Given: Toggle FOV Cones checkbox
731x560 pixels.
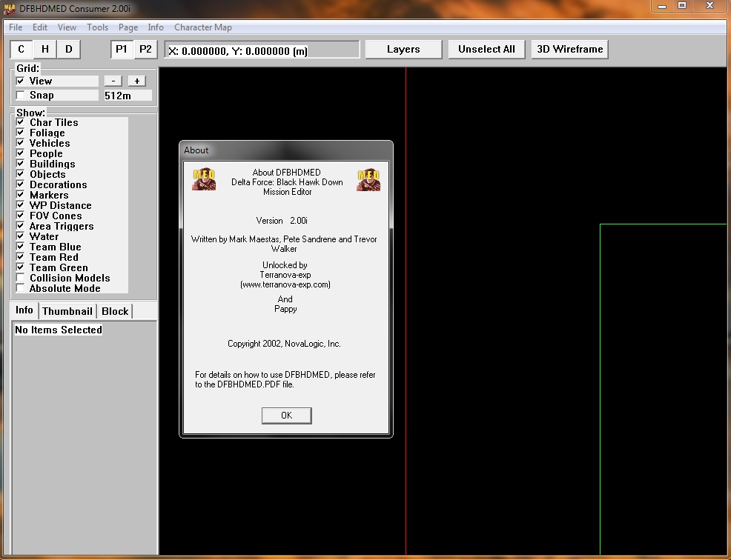Looking at the screenshot, I should [x=20, y=216].
